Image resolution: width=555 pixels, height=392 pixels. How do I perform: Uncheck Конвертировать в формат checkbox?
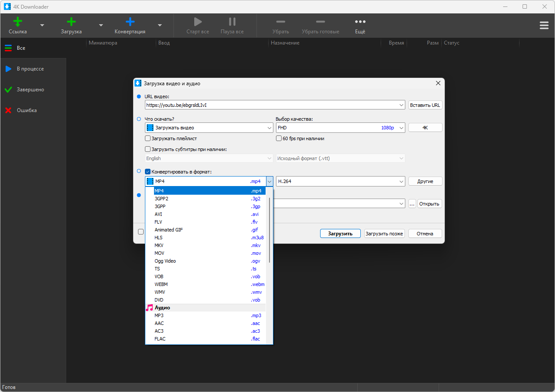(x=148, y=172)
